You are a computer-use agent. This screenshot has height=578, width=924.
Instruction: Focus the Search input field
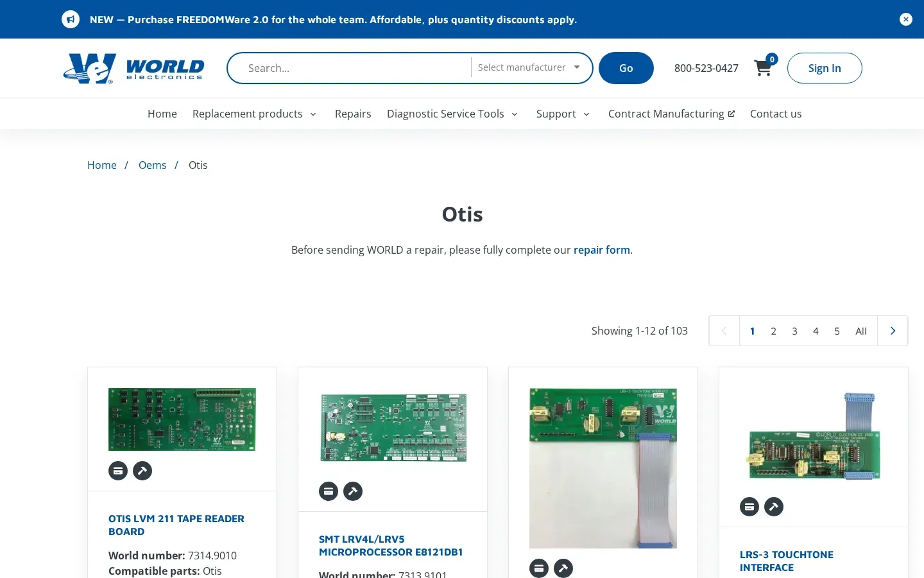[x=350, y=68]
